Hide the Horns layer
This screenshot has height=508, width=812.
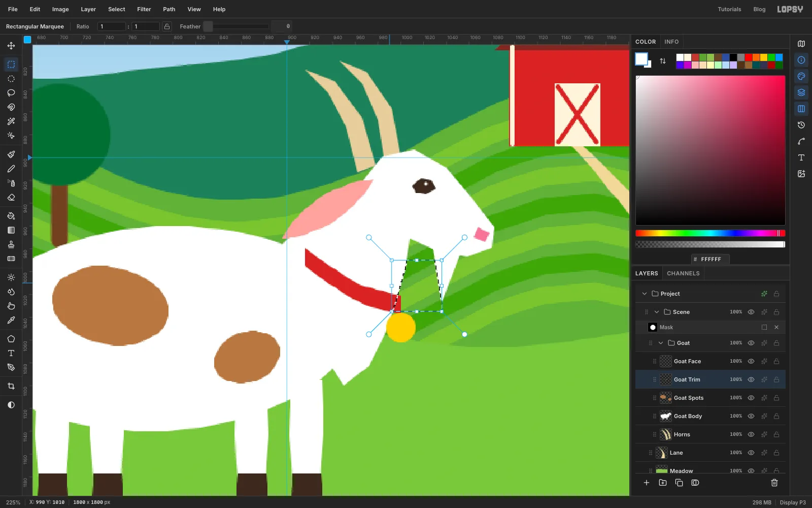(751, 434)
